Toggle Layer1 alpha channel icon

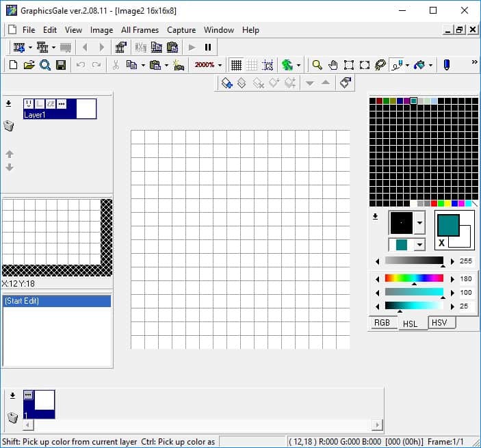pos(51,104)
